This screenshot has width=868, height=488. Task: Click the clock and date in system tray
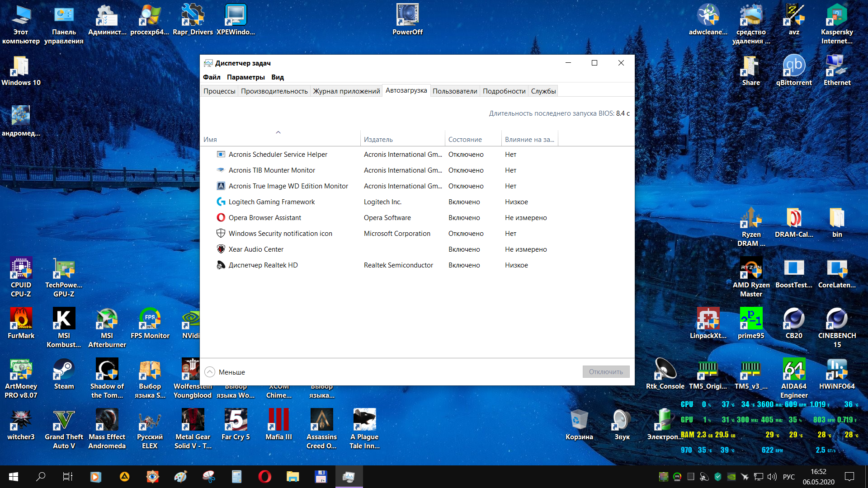tap(818, 476)
